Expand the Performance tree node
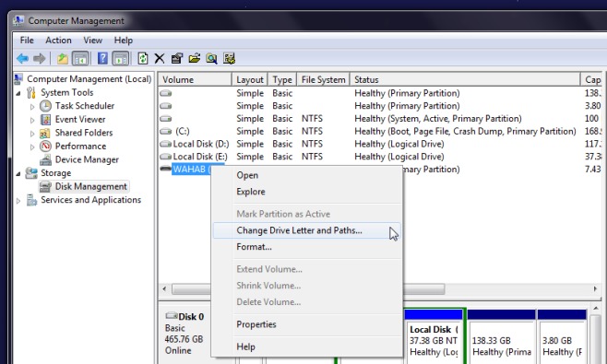The width and height of the screenshot is (607, 364). click(32, 147)
